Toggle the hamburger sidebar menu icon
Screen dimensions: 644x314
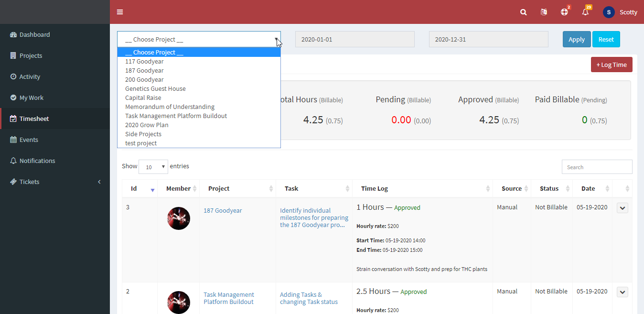pyautogui.click(x=120, y=12)
